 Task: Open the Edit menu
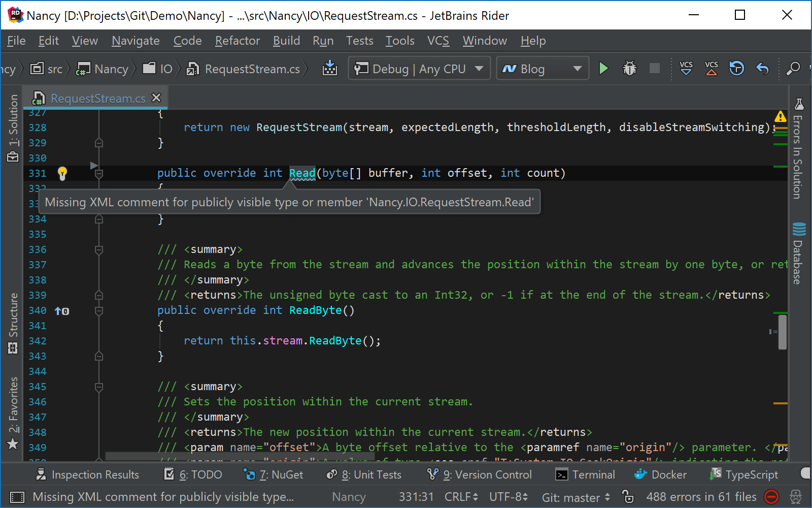(x=49, y=41)
